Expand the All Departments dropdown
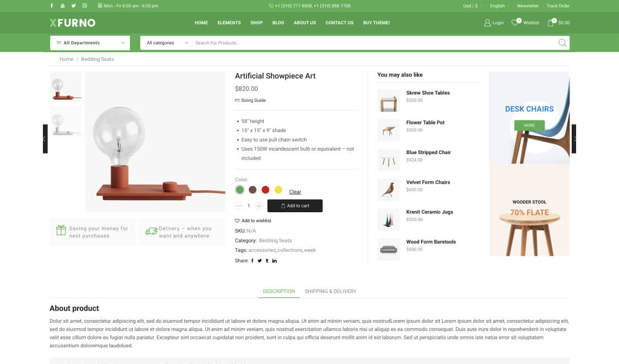Viewport: 619px width, 364px height. coord(90,43)
